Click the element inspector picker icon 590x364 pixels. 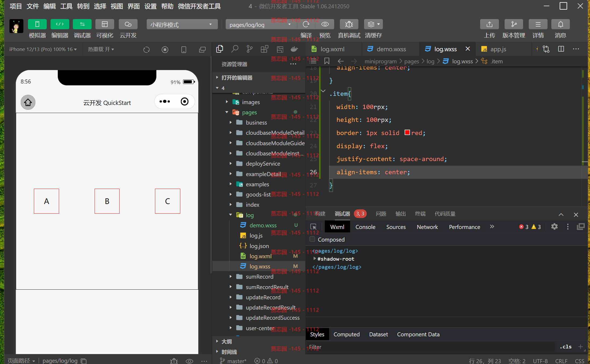[313, 227]
